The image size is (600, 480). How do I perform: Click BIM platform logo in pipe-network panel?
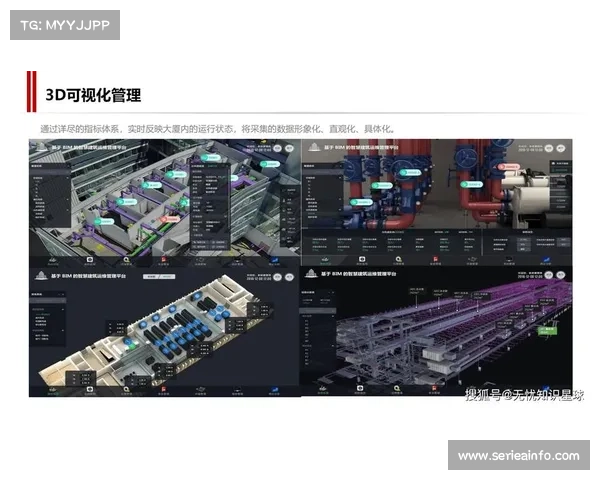[311, 274]
